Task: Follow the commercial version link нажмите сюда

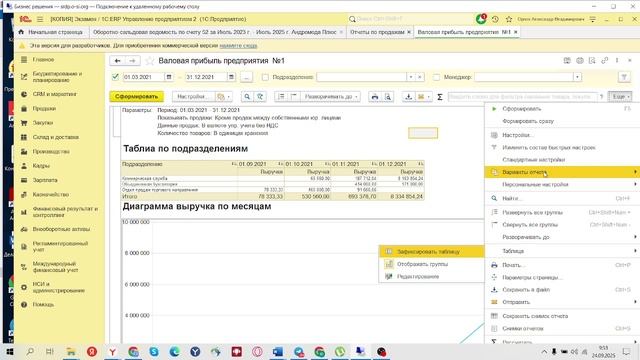Action: 238,46
